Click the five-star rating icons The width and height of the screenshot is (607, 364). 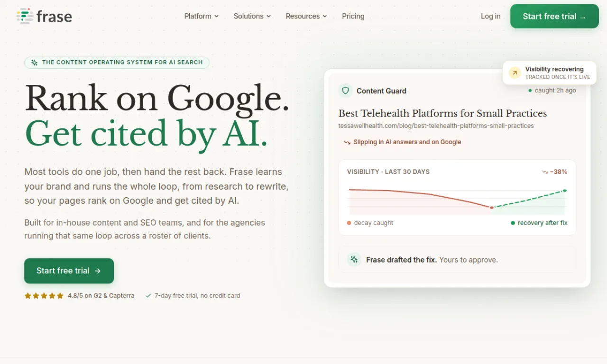point(44,296)
